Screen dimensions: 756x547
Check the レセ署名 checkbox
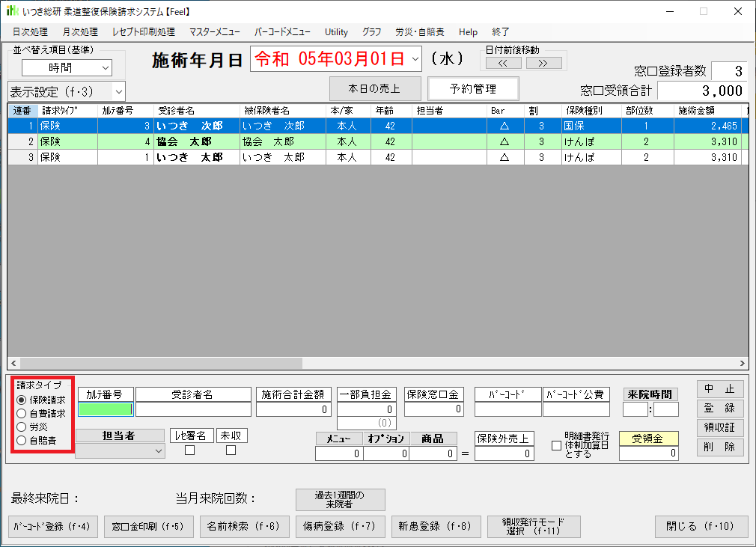tap(189, 450)
